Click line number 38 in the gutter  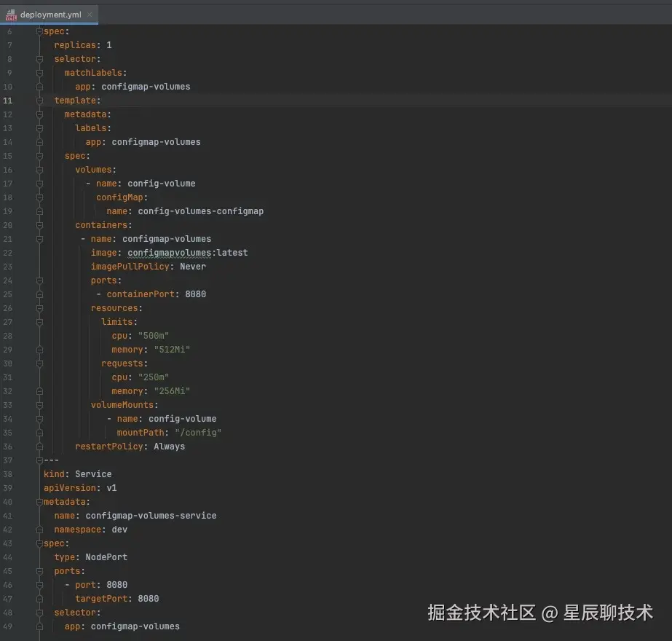pyautogui.click(x=8, y=474)
